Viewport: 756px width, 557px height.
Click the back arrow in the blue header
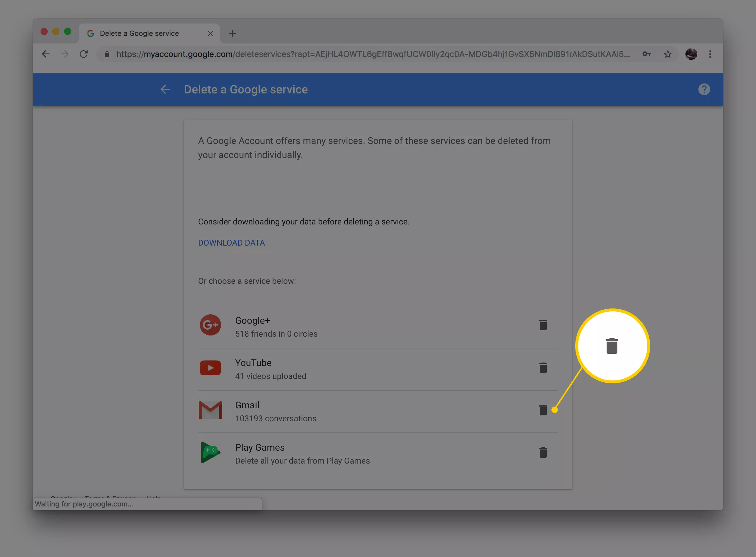pyautogui.click(x=165, y=89)
